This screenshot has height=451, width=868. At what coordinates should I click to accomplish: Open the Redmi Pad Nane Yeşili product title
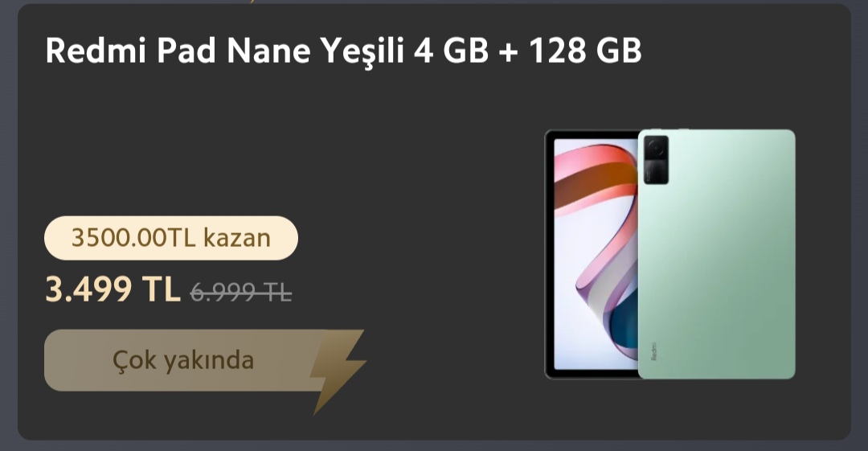[343, 51]
